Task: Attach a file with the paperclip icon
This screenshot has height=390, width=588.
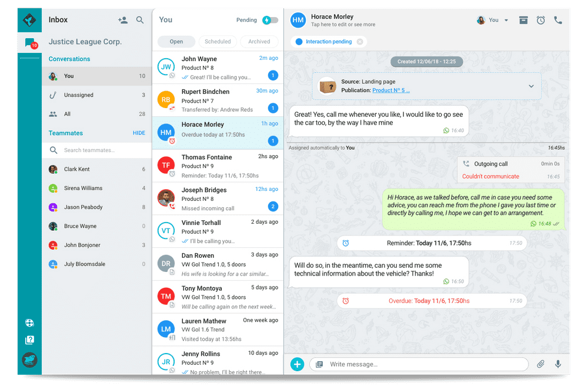Action: click(541, 364)
